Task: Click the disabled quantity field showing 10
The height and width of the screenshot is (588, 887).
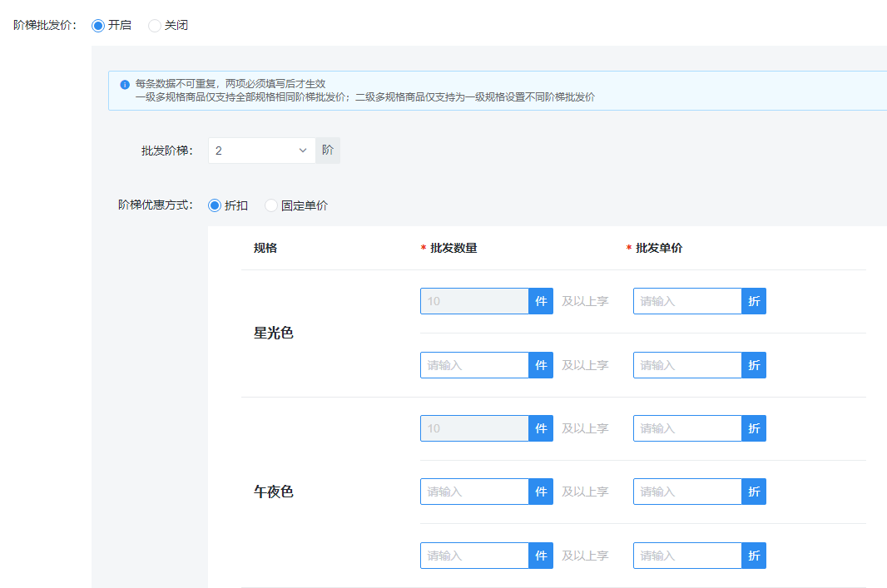Action: (474, 301)
